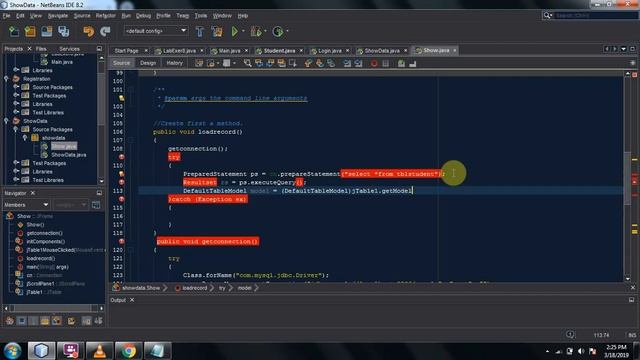Viewport: 640px width, 360px height.
Task: Click the Build Project hammer icon
Action: click(200, 31)
